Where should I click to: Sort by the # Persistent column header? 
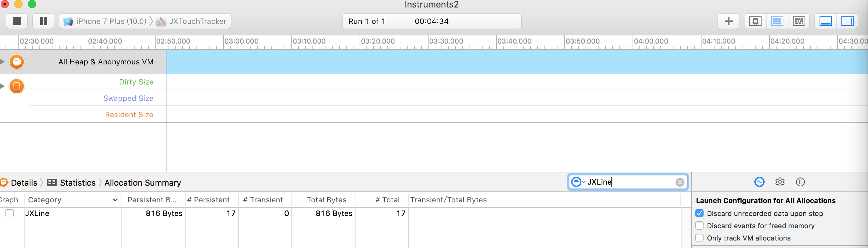coord(212,200)
